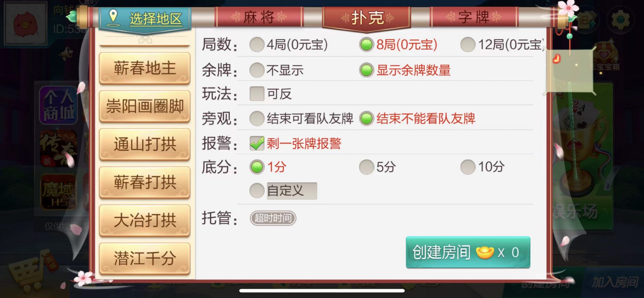The image size is (644, 298).
Task: Switch to the 字牌 tab
Action: (x=474, y=17)
